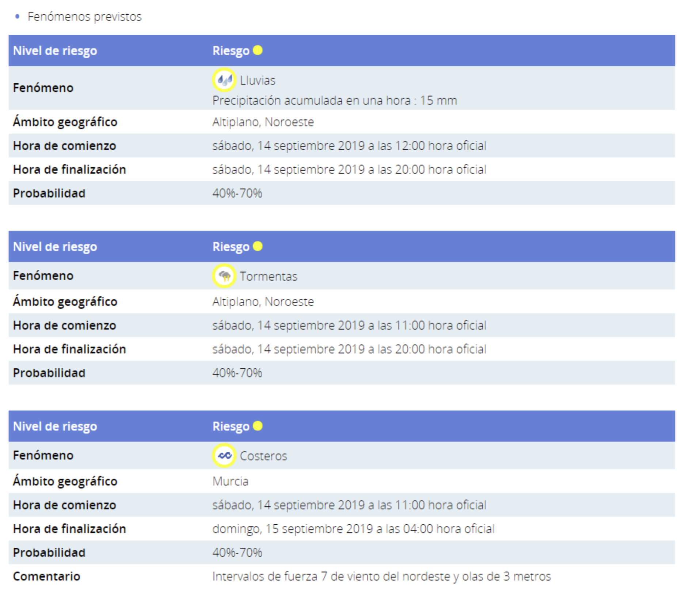Click yellow risk dot in Tormentas table header
The width and height of the screenshot is (677, 616).
pos(258,246)
